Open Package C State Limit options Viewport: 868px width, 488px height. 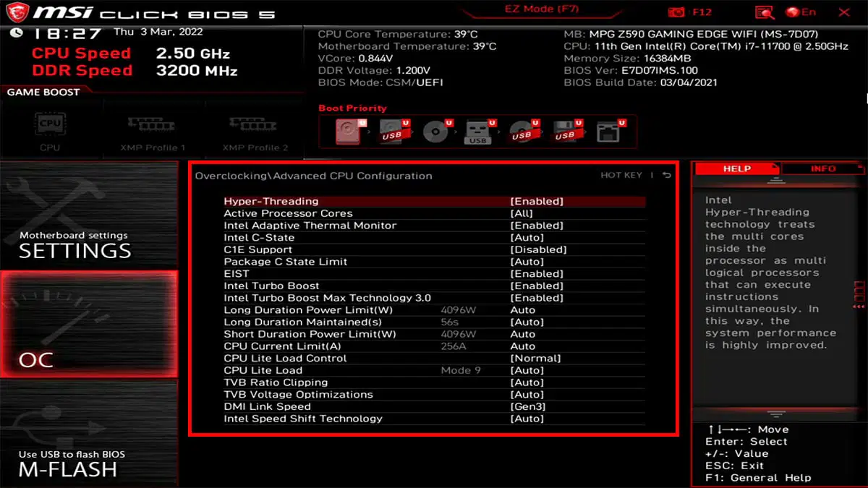point(434,262)
